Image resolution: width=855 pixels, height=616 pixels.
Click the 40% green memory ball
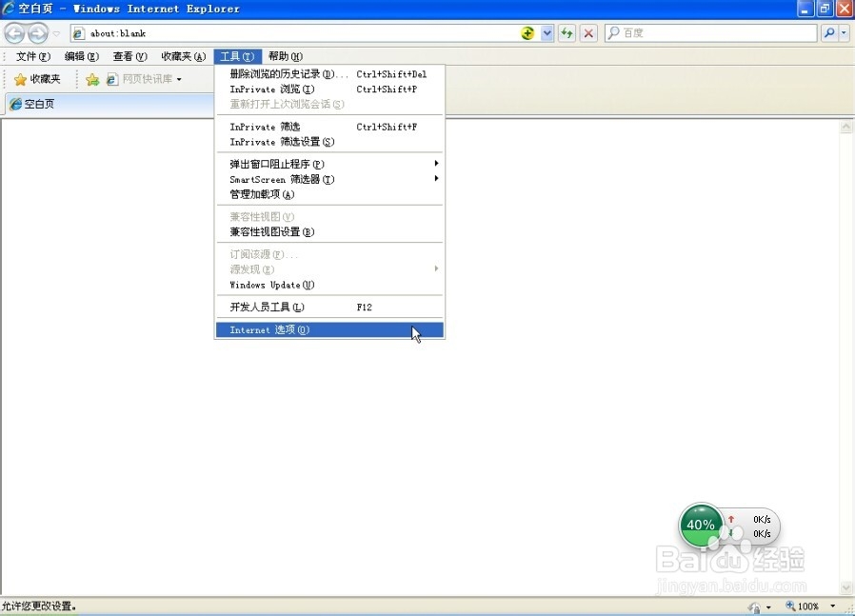pyautogui.click(x=701, y=525)
